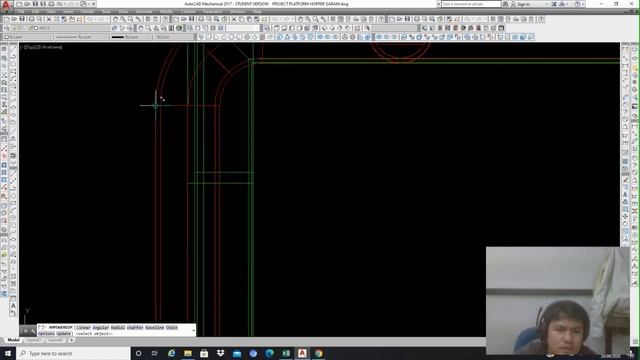Click the Help question mark toolbar icon
This screenshot has height=360, width=640.
pos(165,19)
